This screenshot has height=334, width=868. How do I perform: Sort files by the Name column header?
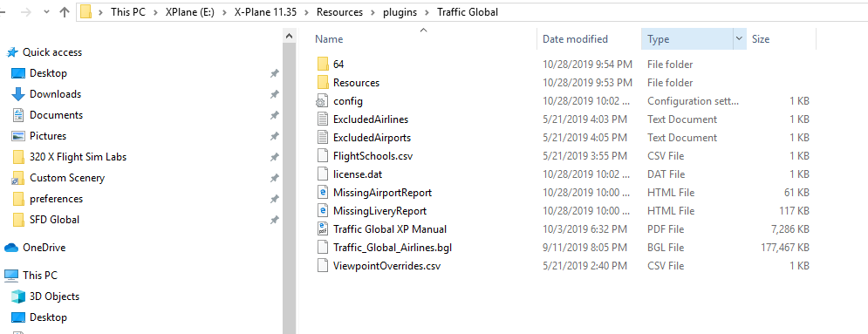330,39
